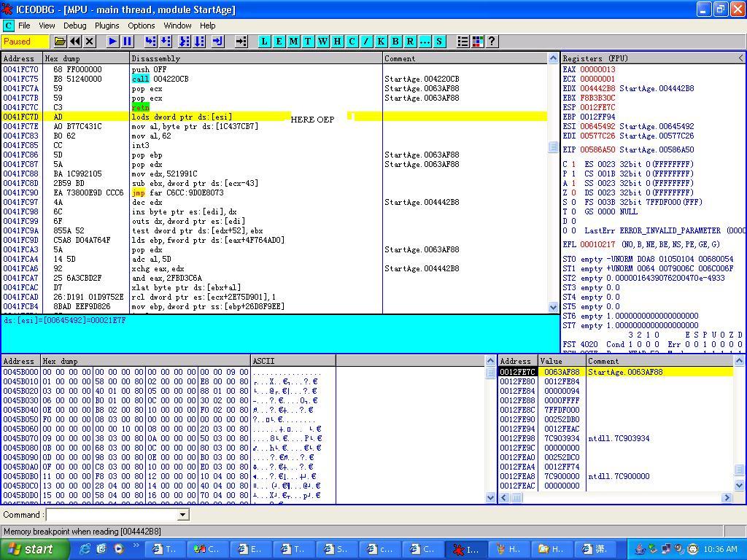Show the Call stack with the K button

[x=381, y=42]
